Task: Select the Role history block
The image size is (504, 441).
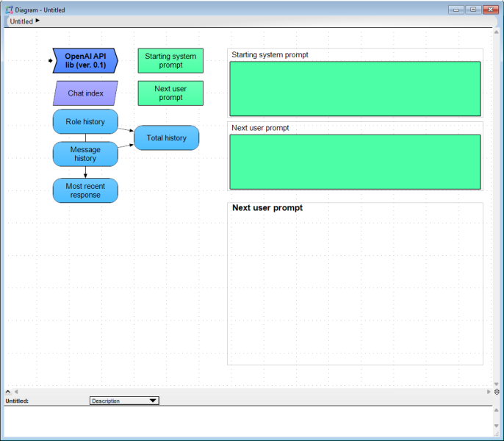Action: [85, 121]
